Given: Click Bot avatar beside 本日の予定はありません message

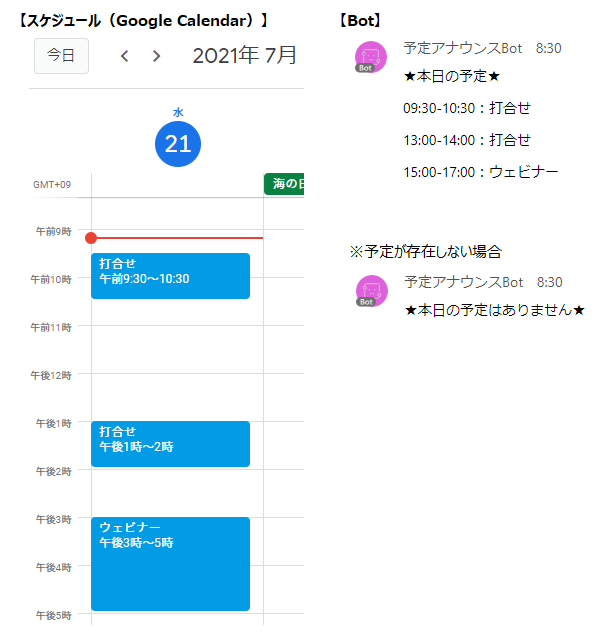Looking at the screenshot, I should click(x=371, y=290).
